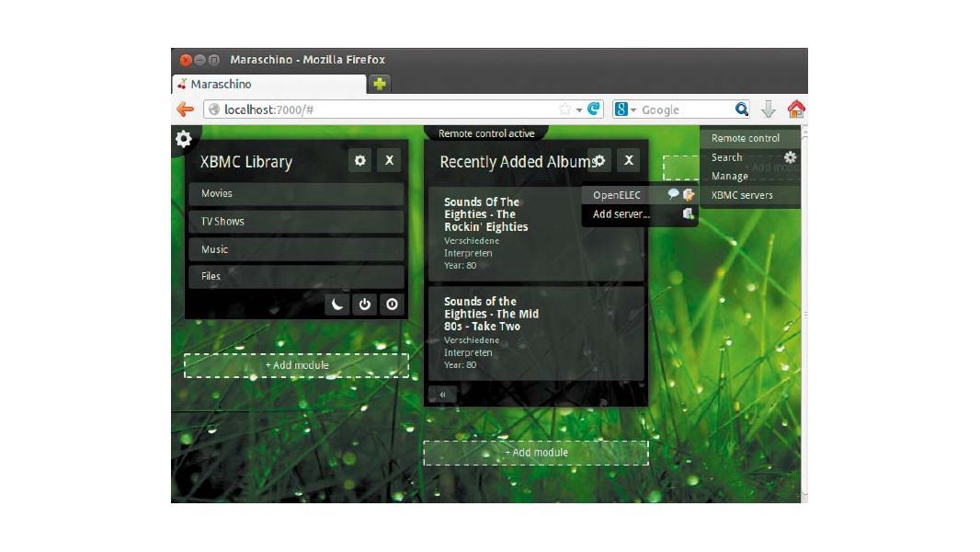This screenshot has width=980, height=552.
Task: Open Files in XBMC Library
Action: pyautogui.click(x=296, y=276)
